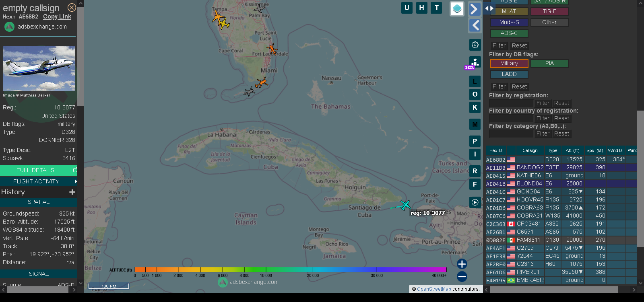The image size is (644, 302).
Task: Open OpenStreetMap contributors link
Action: tap(434, 289)
